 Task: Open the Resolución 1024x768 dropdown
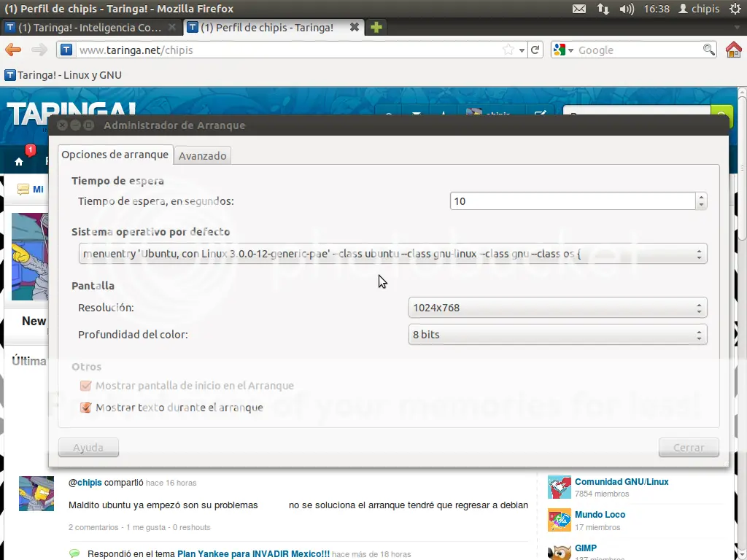(557, 308)
